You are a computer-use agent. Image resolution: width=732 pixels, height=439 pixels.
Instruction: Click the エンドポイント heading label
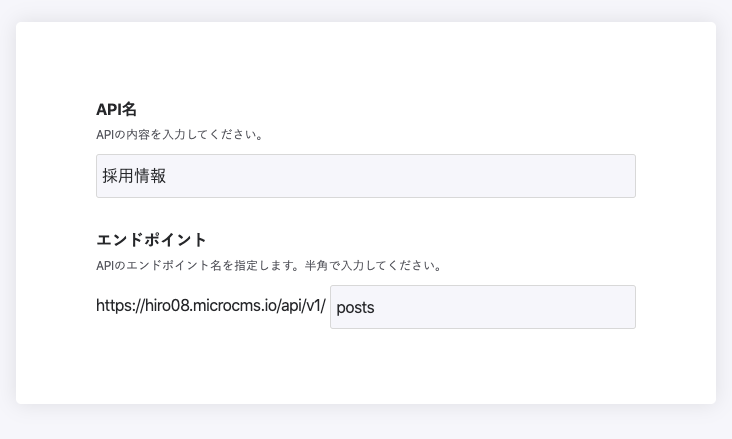point(151,240)
